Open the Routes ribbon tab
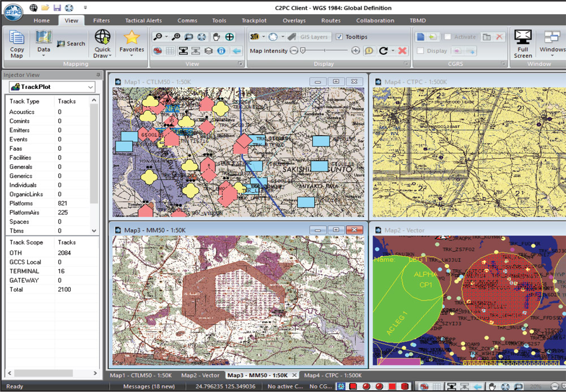Image resolution: width=566 pixels, height=392 pixels. click(x=331, y=20)
